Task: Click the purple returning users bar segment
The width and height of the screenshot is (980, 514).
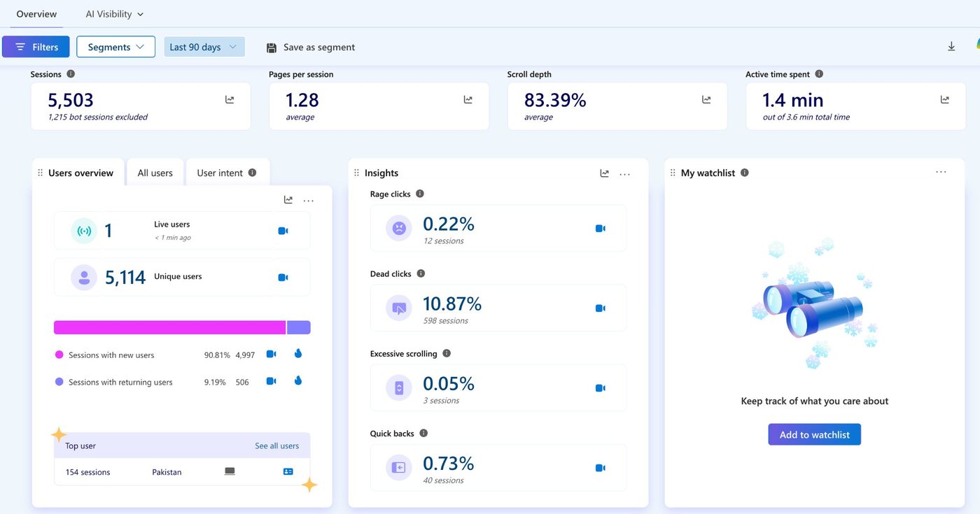Action: coord(299,327)
